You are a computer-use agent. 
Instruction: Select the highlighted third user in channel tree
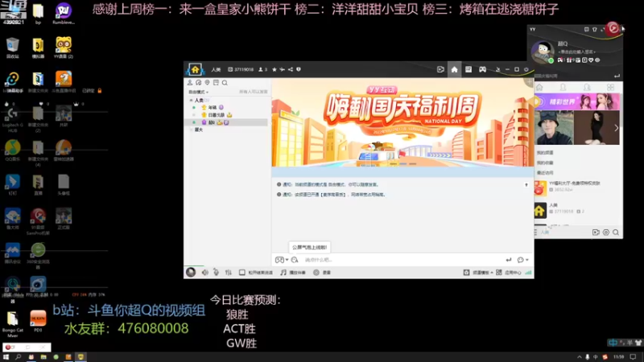pos(228,122)
